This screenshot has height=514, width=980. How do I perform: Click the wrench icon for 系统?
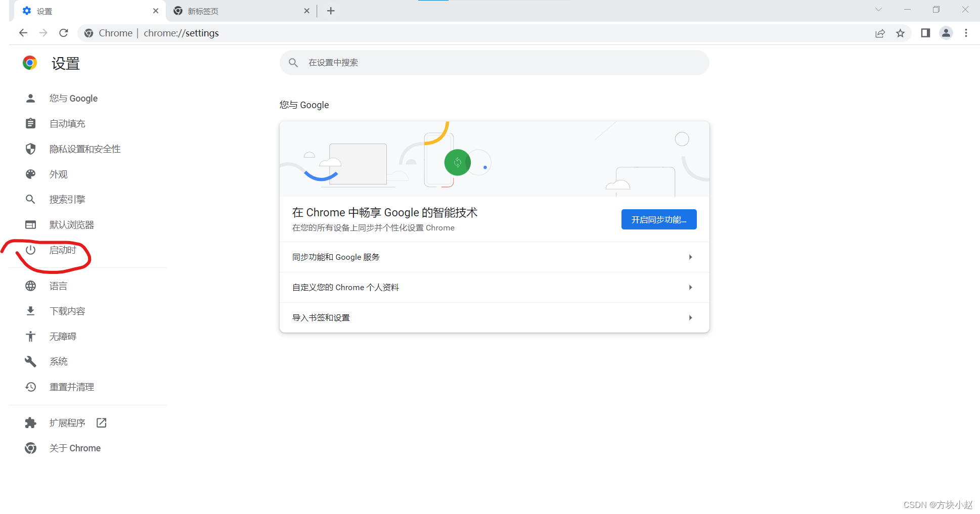(31, 361)
